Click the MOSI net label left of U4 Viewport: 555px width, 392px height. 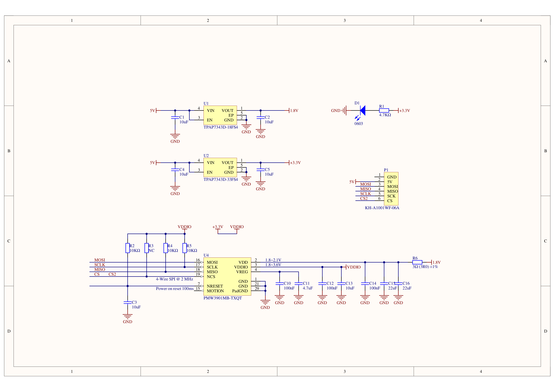pos(100,260)
